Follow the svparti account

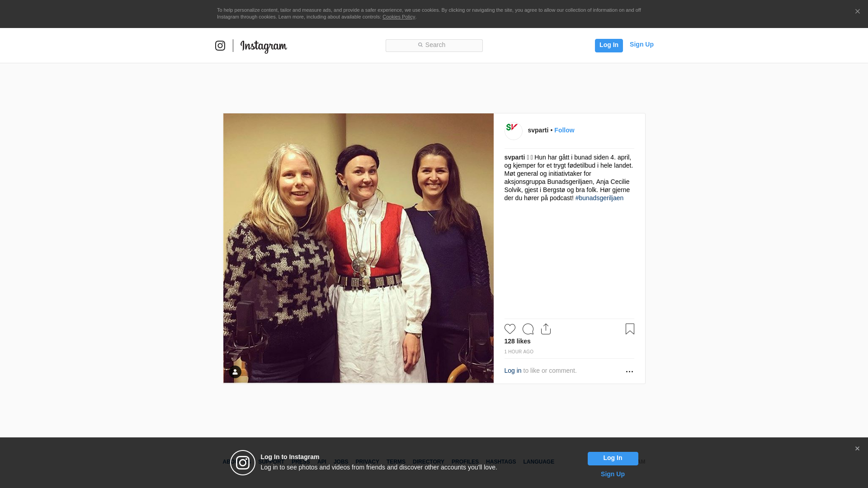point(564,130)
